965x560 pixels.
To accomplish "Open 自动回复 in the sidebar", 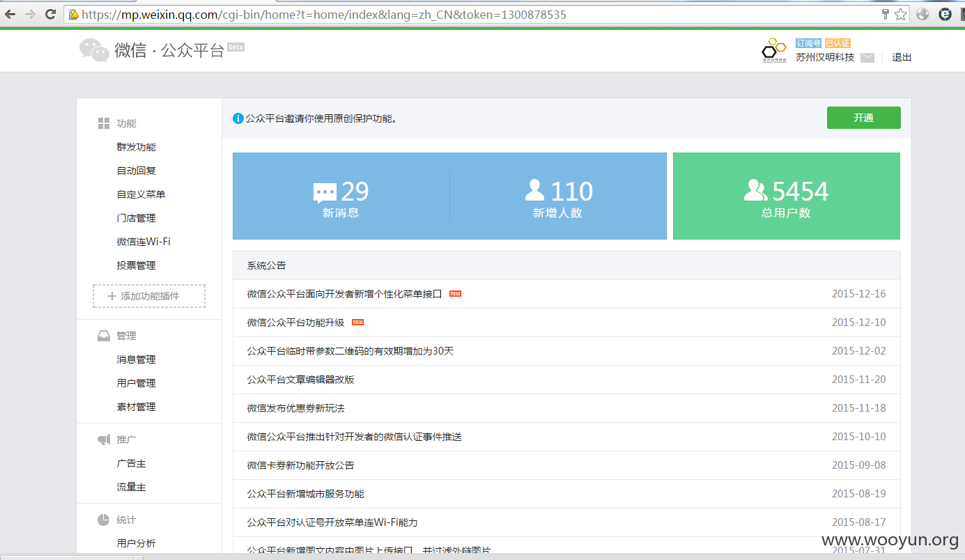I will coord(137,171).
